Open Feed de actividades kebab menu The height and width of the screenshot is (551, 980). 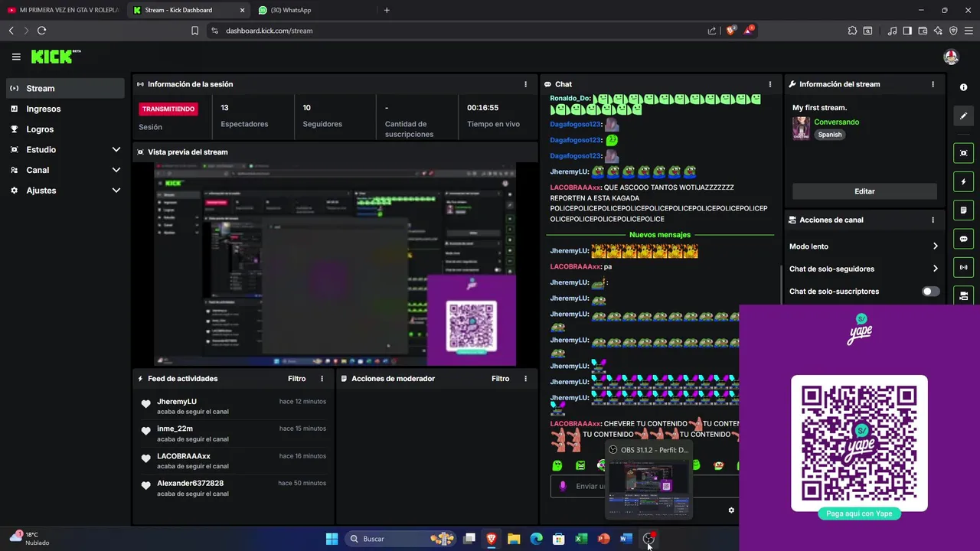322,379
